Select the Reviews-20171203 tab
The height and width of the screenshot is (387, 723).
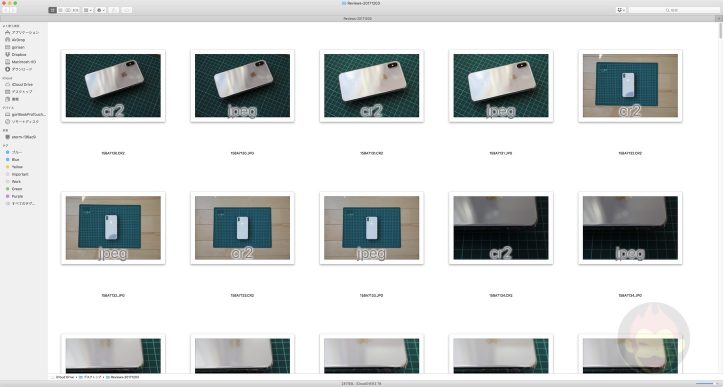pos(358,18)
